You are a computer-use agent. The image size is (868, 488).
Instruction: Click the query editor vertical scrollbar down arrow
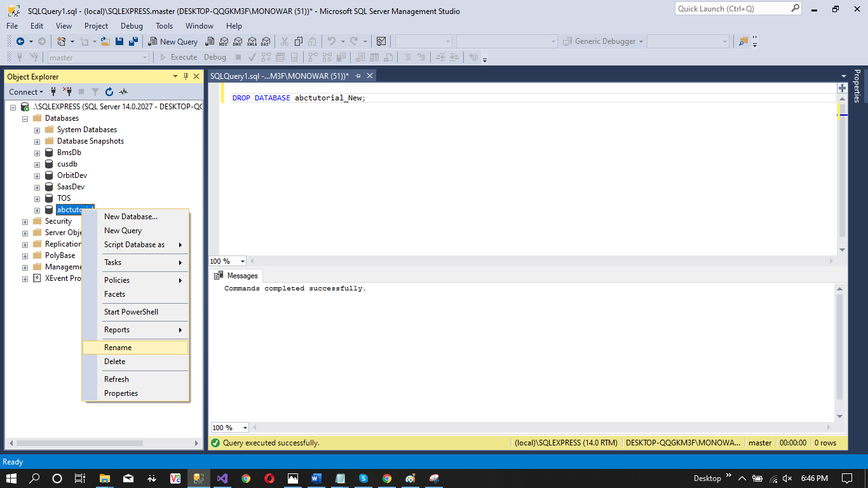coord(842,250)
